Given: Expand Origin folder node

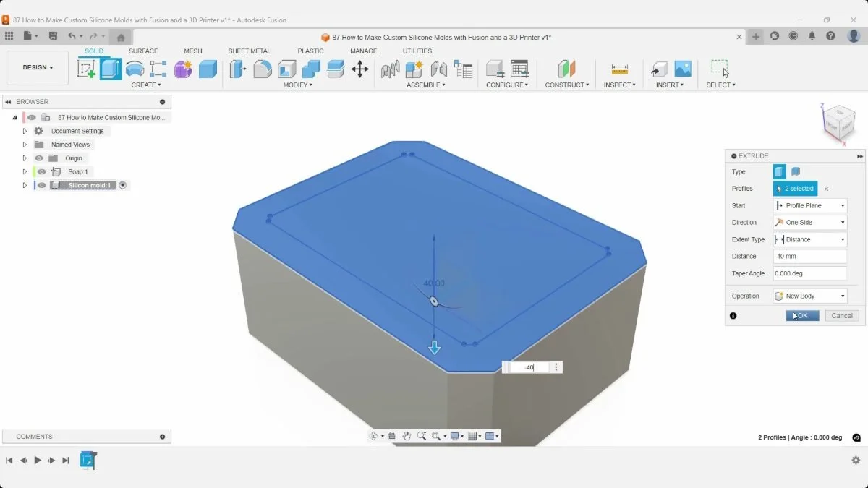Looking at the screenshot, I should (x=25, y=158).
